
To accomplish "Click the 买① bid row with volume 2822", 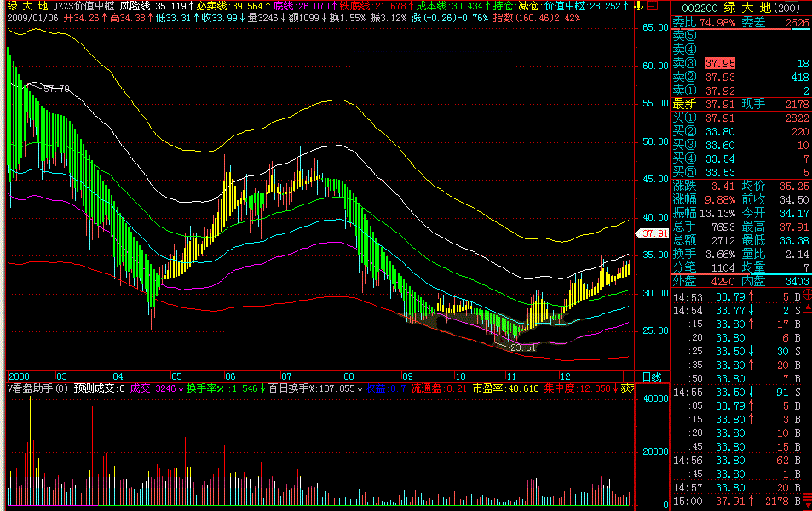I will point(740,118).
